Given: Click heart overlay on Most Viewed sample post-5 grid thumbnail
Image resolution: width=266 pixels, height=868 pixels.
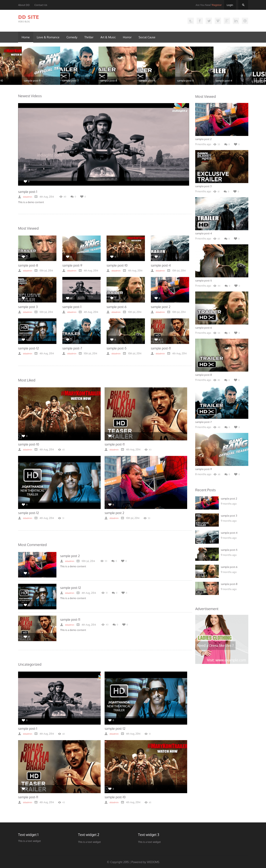Looking at the screenshot, I should tap(112, 340).
